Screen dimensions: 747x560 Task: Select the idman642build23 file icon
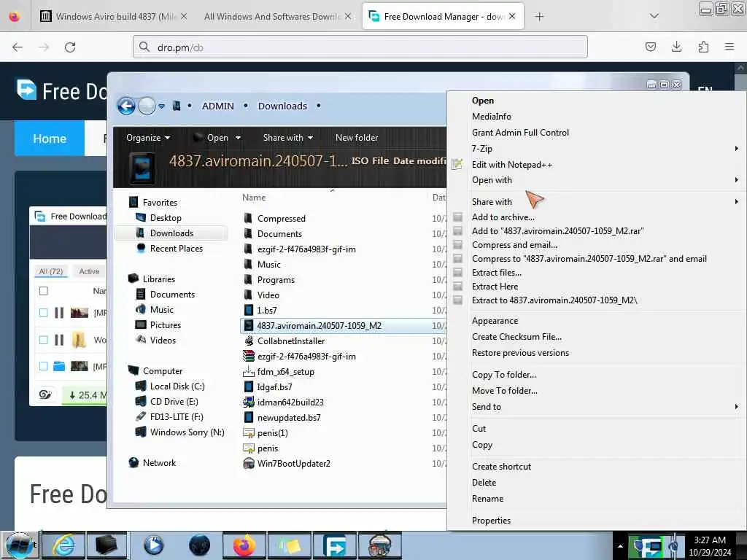pos(248,402)
